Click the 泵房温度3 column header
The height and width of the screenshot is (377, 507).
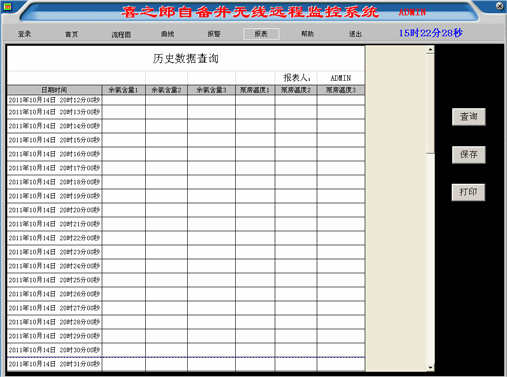(x=341, y=90)
